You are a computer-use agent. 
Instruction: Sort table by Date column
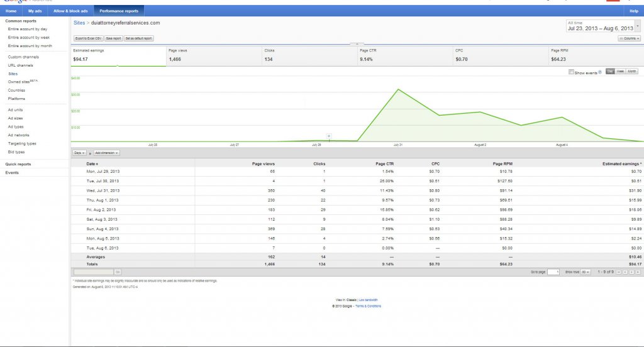click(x=92, y=164)
